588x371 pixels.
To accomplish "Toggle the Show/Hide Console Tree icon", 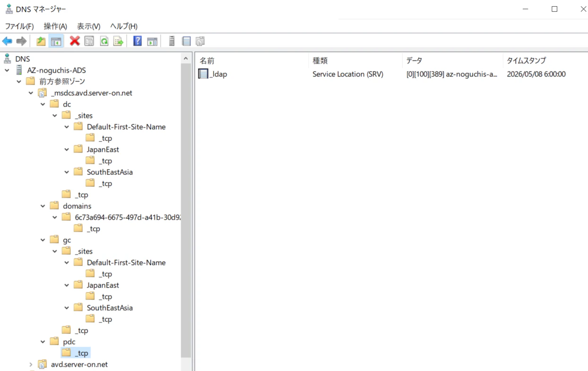I will pos(56,41).
